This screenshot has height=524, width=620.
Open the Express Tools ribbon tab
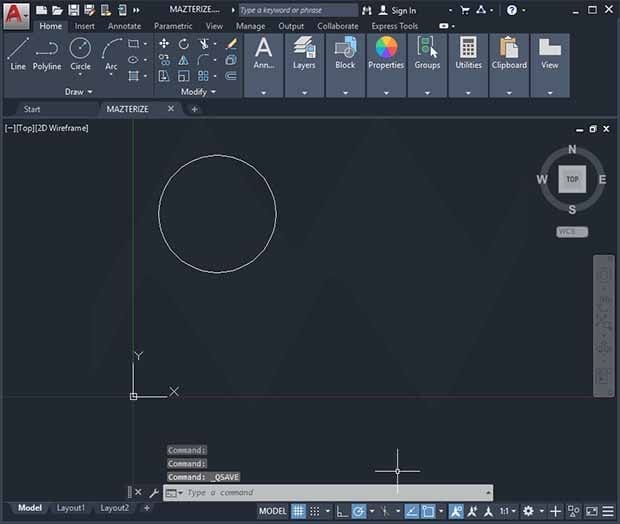[395, 26]
